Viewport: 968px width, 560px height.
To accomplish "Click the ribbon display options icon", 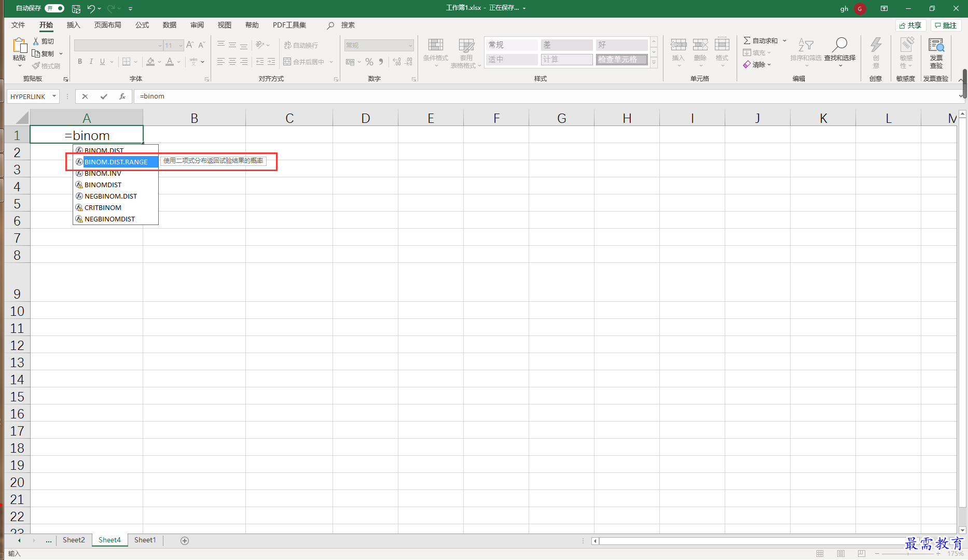I will pos(884,8).
